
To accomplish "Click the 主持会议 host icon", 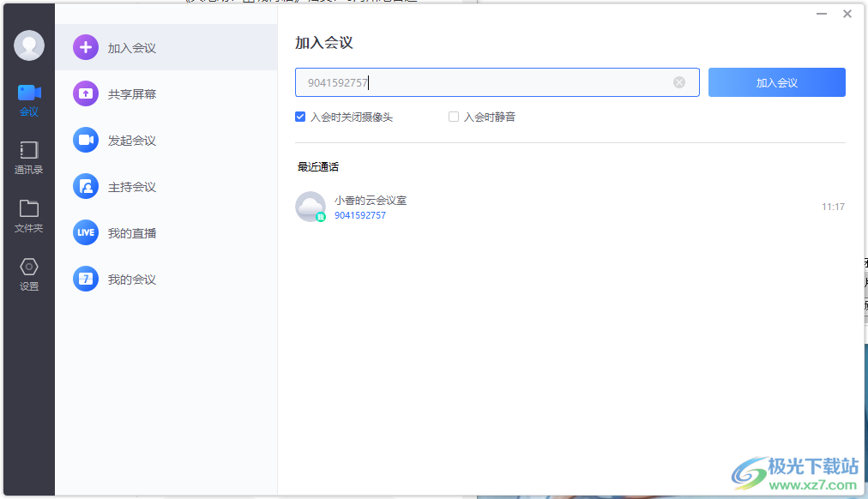I will (86, 186).
